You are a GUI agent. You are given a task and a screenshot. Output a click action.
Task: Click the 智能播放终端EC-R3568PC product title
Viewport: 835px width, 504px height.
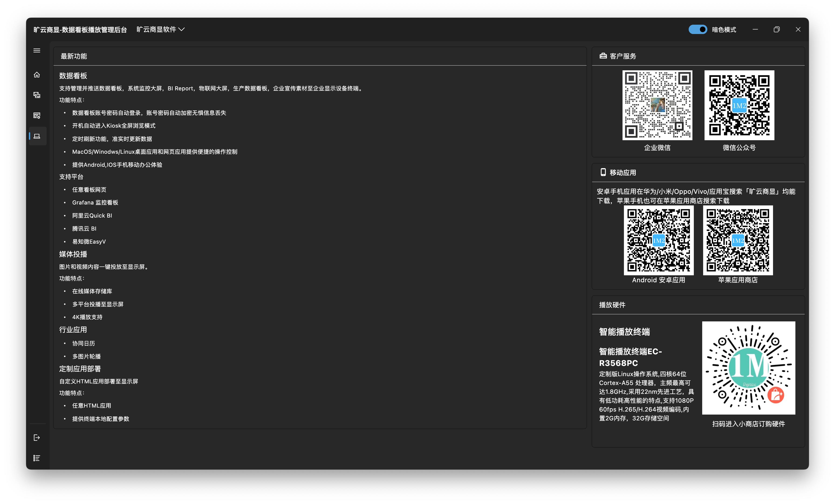[x=631, y=357]
